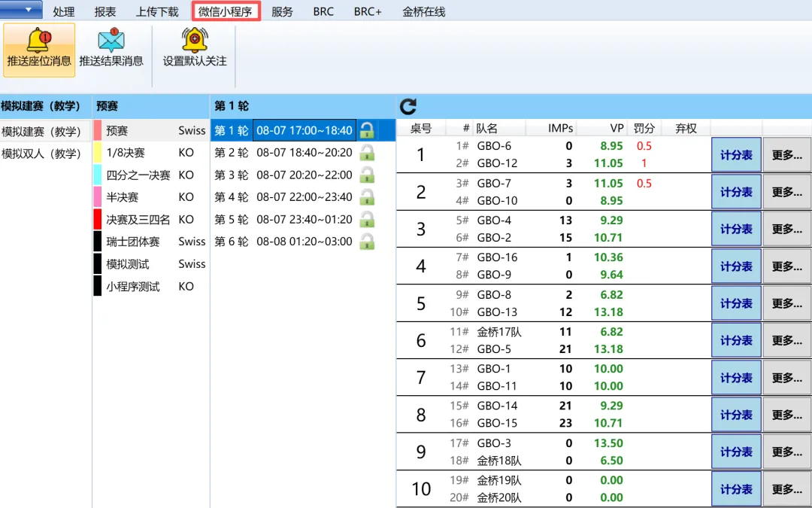Image resolution: width=812 pixels, height=508 pixels.
Task: Click the 08-07 17:00~18:40 time field
Action: point(304,131)
